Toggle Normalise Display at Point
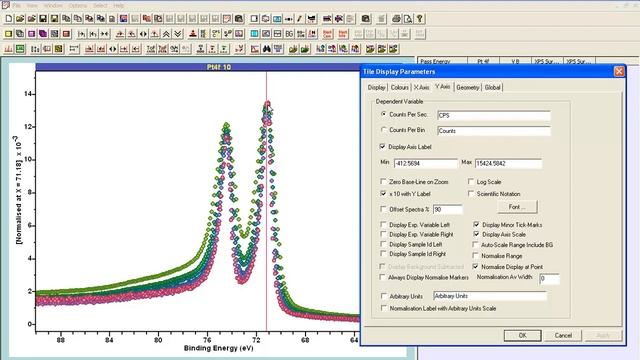The height and width of the screenshot is (360, 640). [x=475, y=267]
